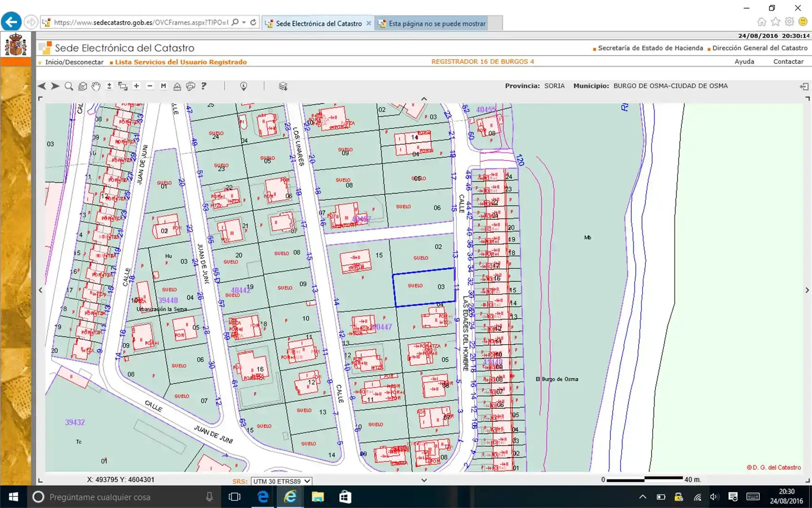The height and width of the screenshot is (508, 812).
Task: Open Dirección General del Catastro link
Action: 760,48
